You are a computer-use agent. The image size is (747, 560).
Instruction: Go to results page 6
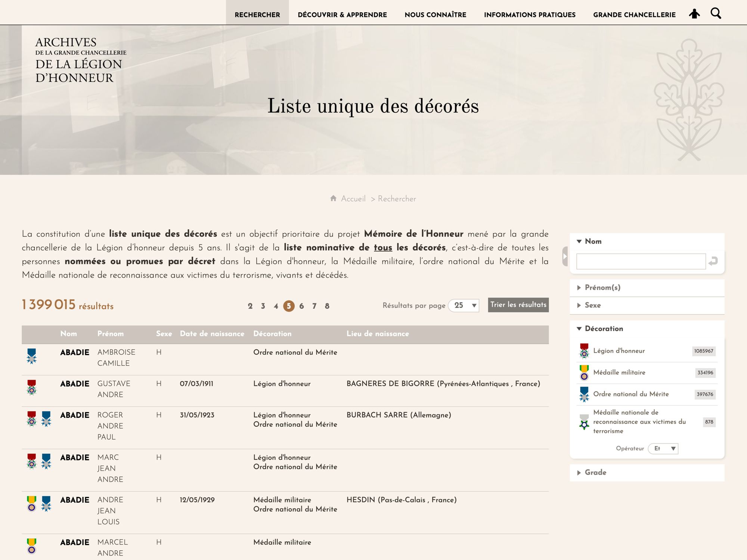coord(301,306)
